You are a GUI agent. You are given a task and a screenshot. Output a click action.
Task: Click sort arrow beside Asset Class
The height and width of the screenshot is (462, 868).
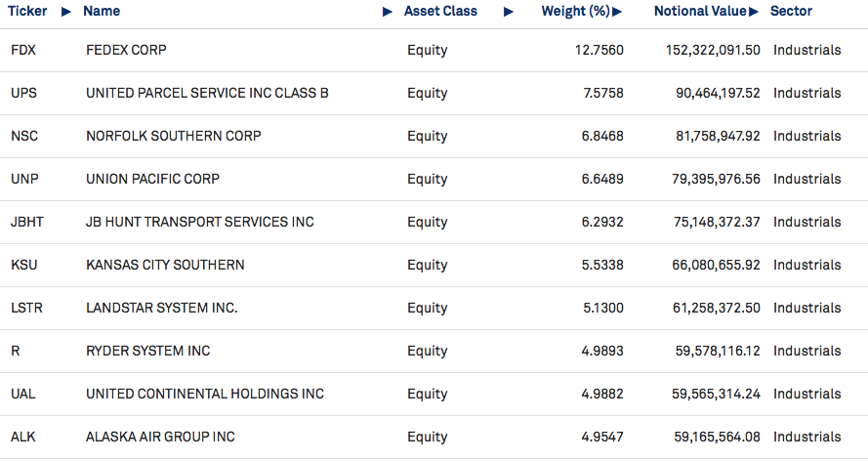click(x=508, y=12)
